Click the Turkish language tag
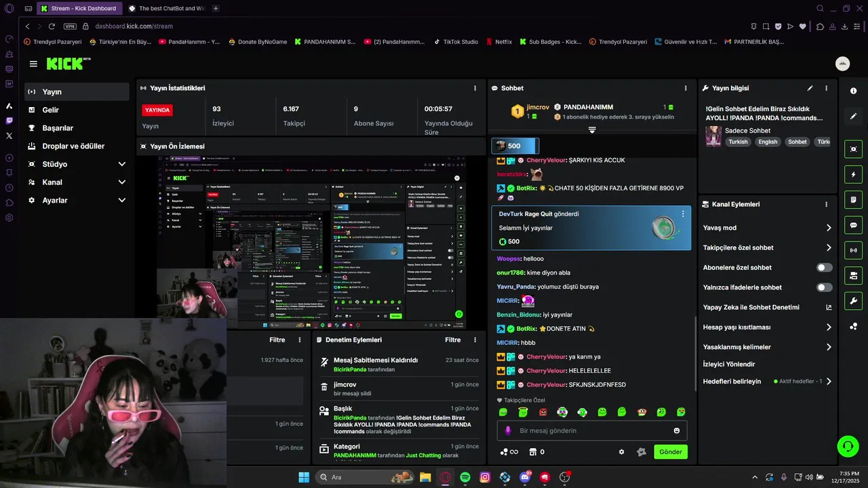 (738, 142)
